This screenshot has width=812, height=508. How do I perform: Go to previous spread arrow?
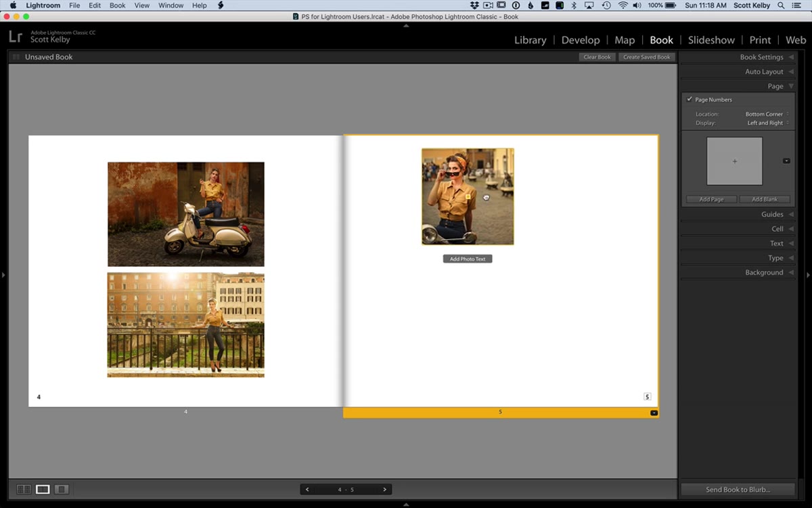coord(307,489)
